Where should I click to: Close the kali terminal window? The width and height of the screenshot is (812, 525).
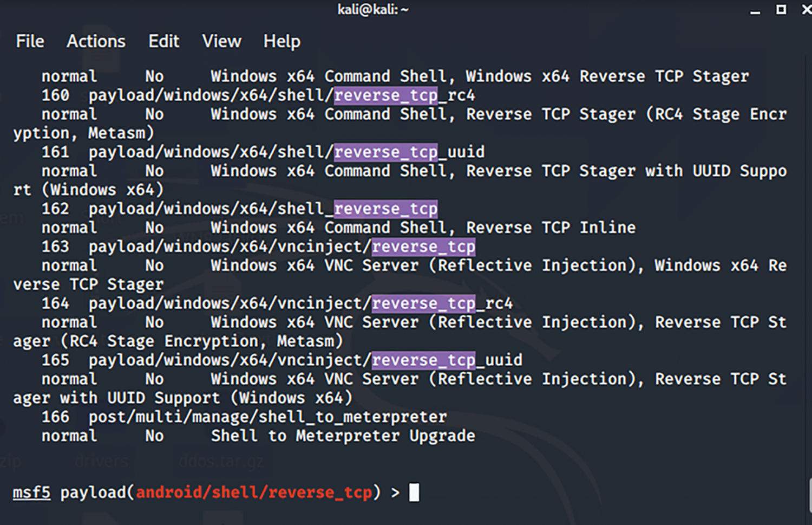806,9
